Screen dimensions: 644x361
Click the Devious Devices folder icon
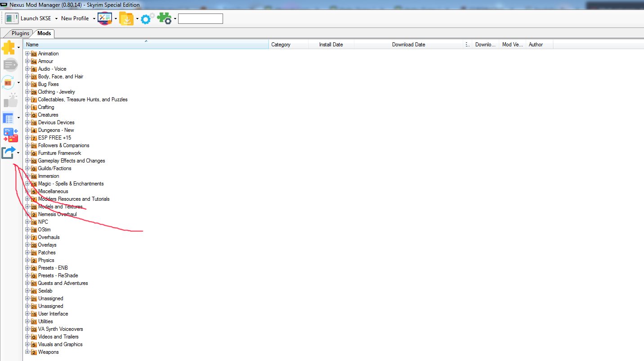click(x=34, y=122)
